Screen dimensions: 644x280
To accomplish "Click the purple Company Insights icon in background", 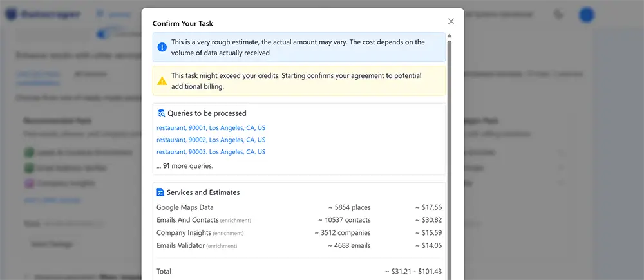I will point(29,183).
